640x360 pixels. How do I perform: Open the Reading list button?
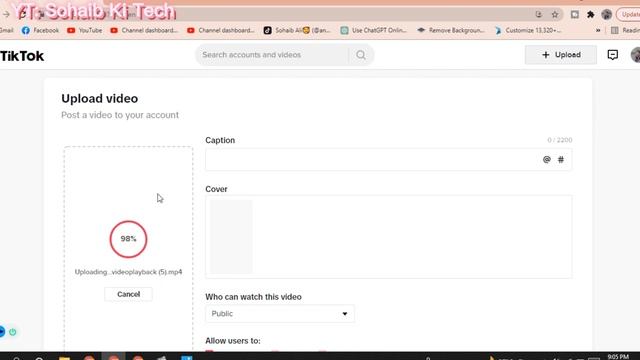pyautogui.click(x=625, y=30)
